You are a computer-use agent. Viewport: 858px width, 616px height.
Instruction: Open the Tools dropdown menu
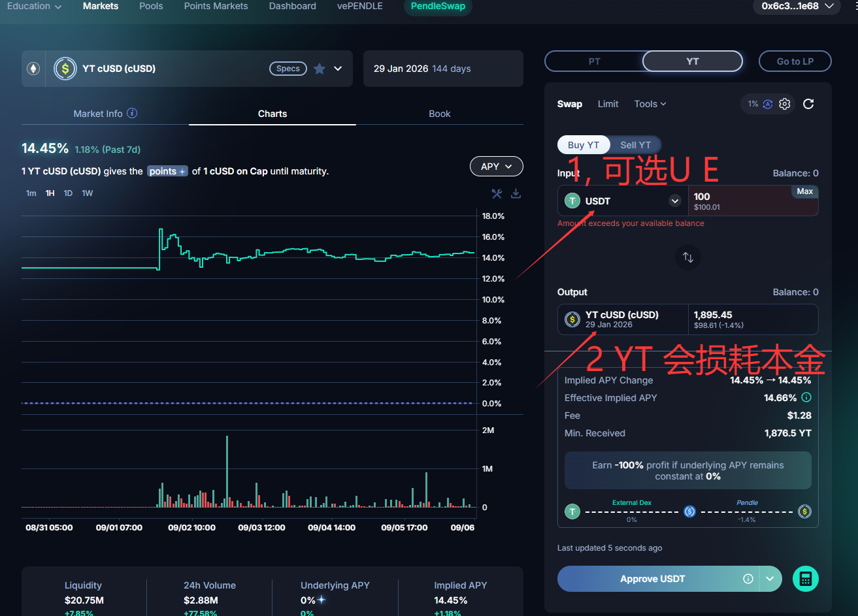click(x=650, y=104)
